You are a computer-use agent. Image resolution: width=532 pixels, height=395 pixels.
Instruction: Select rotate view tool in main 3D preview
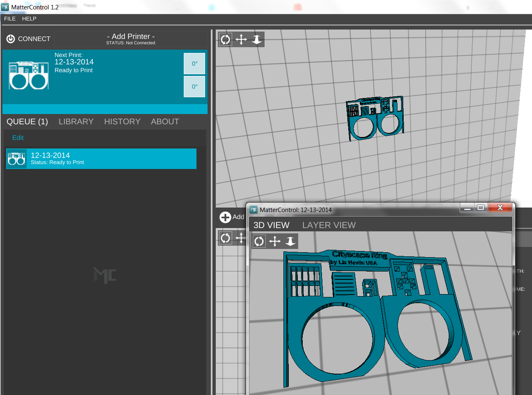(226, 39)
